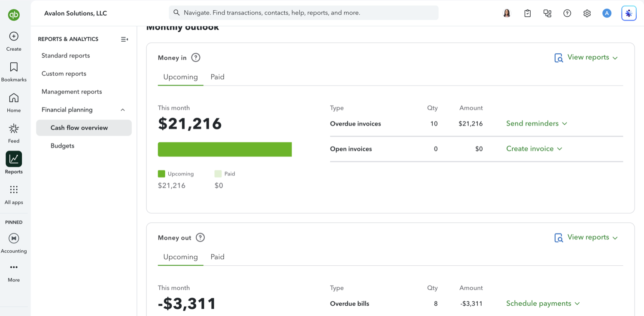Click the Money in help icon
644x316 pixels.
point(196,58)
